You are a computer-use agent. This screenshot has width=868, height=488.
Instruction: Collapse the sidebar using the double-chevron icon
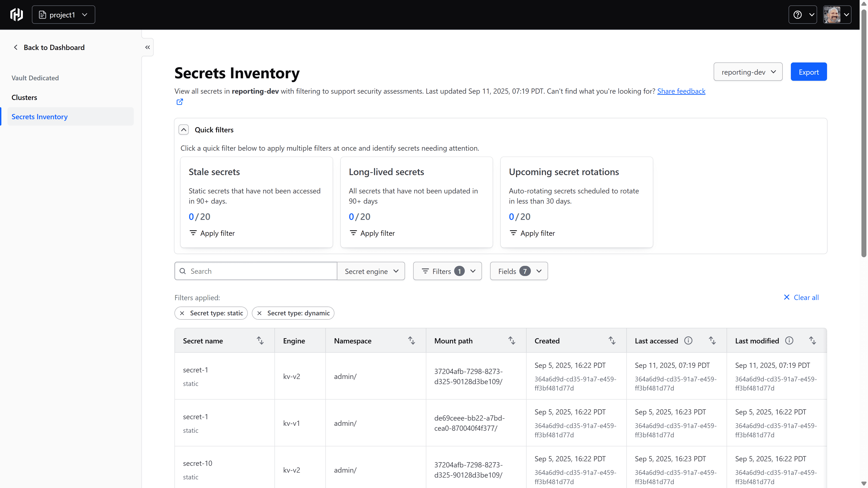click(x=147, y=47)
